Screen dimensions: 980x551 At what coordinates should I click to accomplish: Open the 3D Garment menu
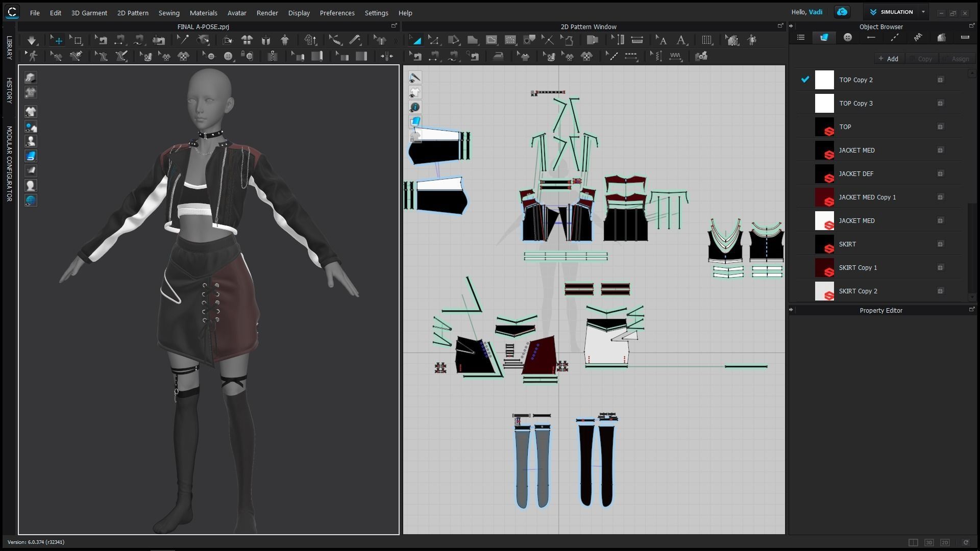pyautogui.click(x=89, y=13)
